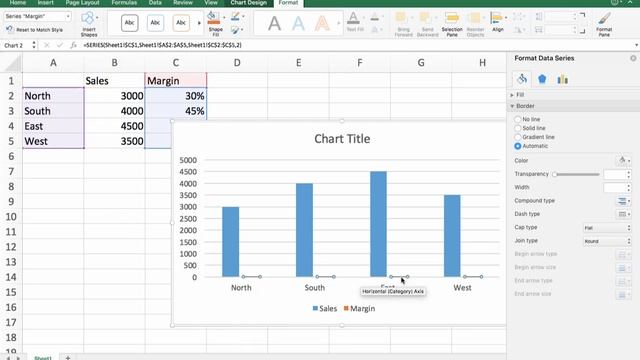This screenshot has width=640, height=360.
Task: Open the Insert Shapes gallery
Action: click(89, 24)
